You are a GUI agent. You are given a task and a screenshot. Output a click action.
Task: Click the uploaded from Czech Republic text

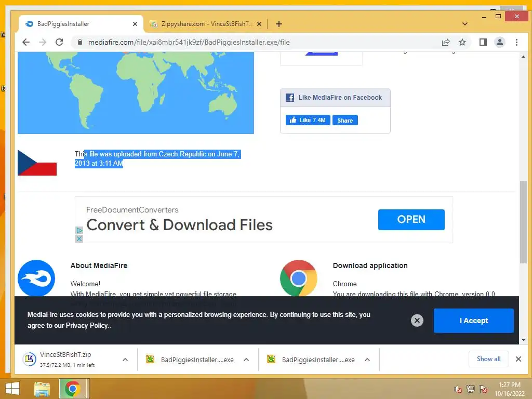tap(157, 158)
